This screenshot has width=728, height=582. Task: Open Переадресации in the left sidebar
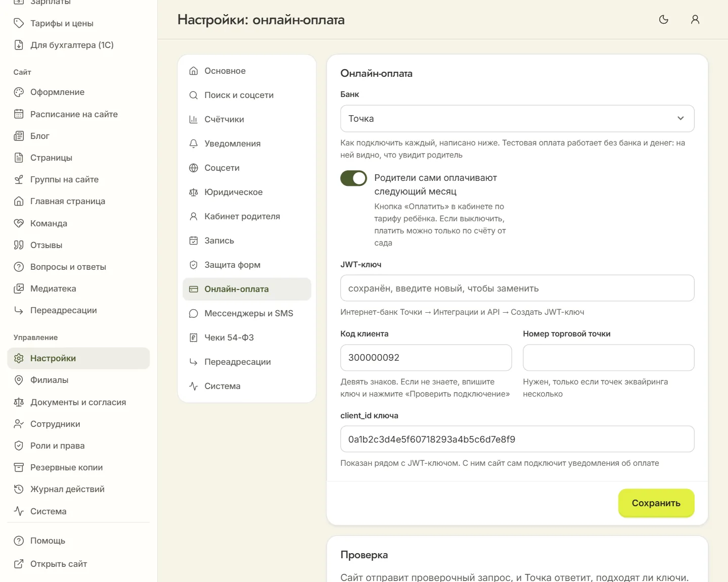pyautogui.click(x=78, y=310)
